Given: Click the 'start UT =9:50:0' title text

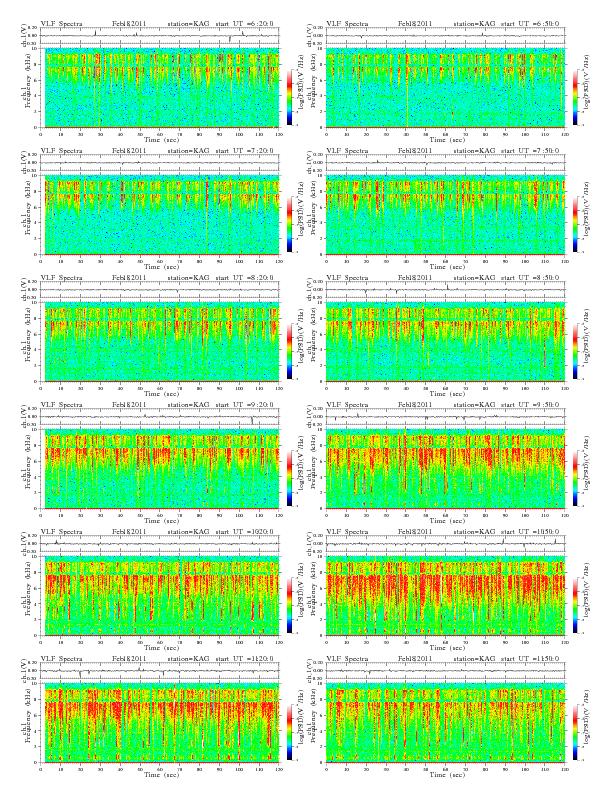Looking at the screenshot, I should (x=530, y=405).
